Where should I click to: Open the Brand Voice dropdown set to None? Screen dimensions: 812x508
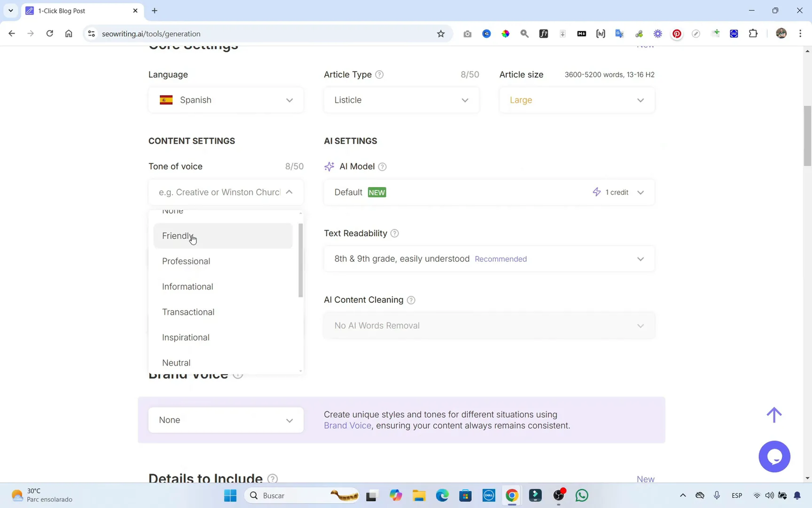226,420
